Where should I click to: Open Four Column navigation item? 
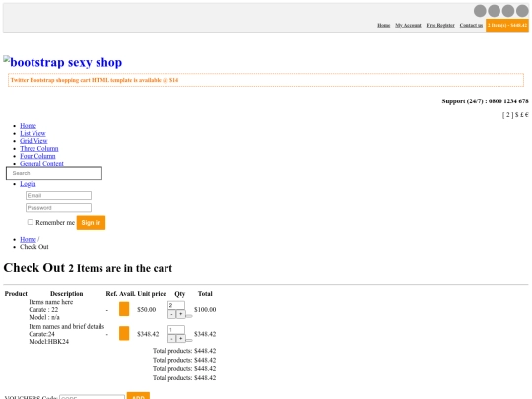point(37,156)
